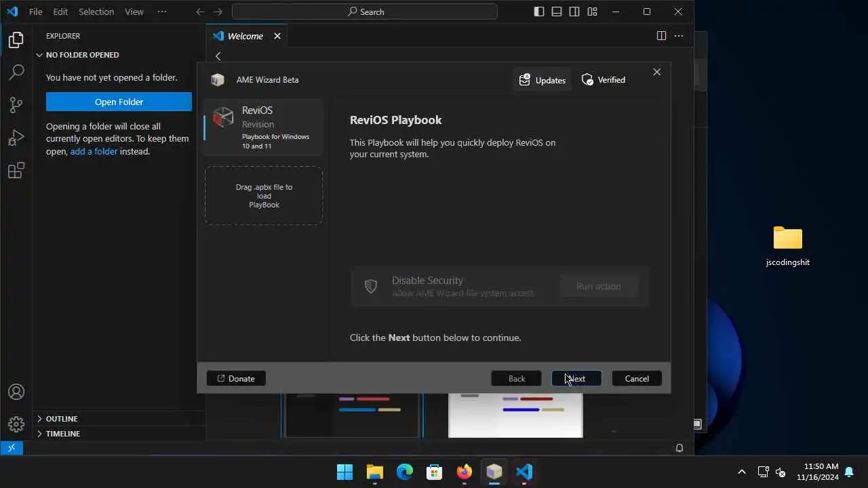Image resolution: width=868 pixels, height=488 pixels.
Task: Open the overflow menu ellipsis in menu bar
Action: coord(161,12)
